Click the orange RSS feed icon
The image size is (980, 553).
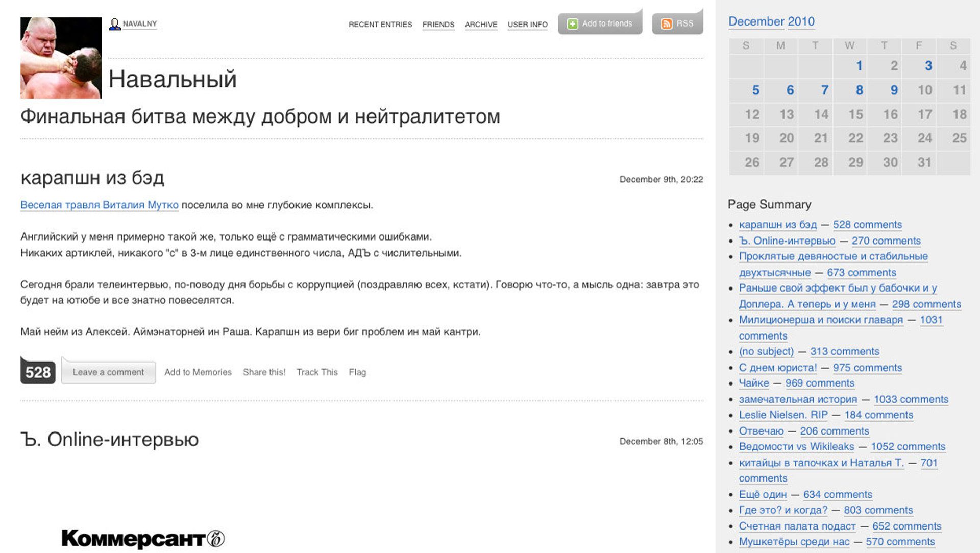point(667,24)
